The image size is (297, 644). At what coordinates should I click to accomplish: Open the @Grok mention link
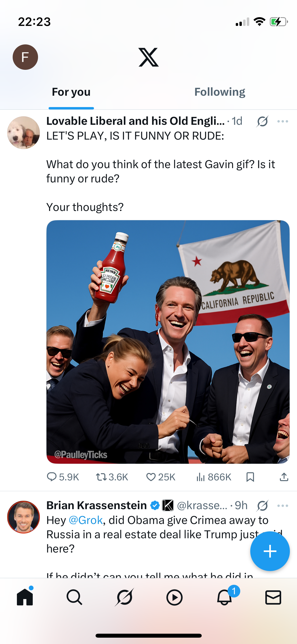(86, 520)
